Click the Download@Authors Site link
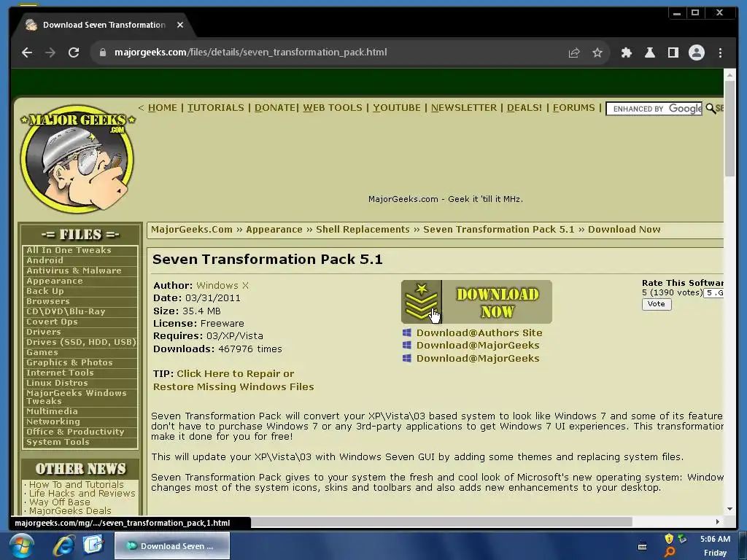 pos(479,332)
